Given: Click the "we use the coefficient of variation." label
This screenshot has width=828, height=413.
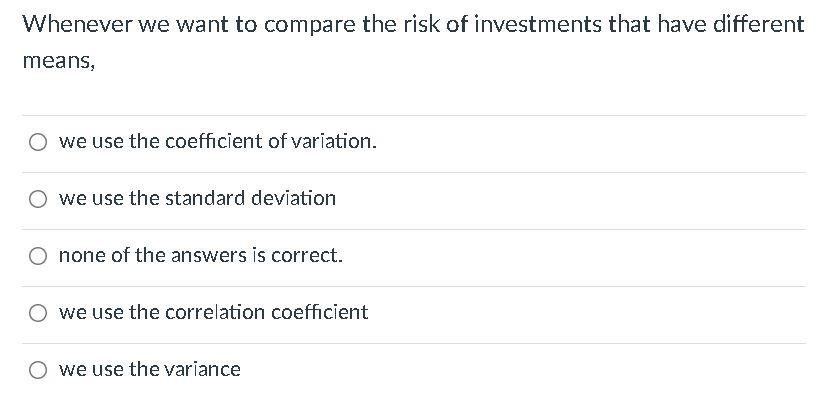Looking at the screenshot, I should tap(217, 141).
